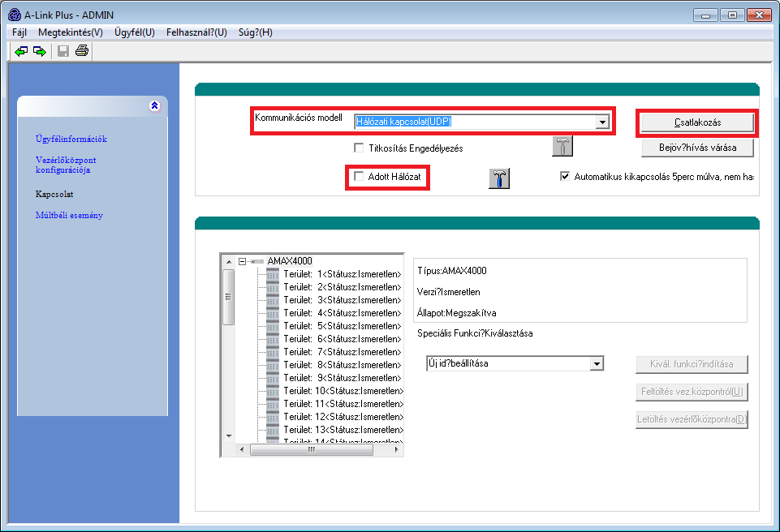Click Feltöltés vez.központról(U) button
The width and height of the screenshot is (780, 532).
tap(692, 392)
